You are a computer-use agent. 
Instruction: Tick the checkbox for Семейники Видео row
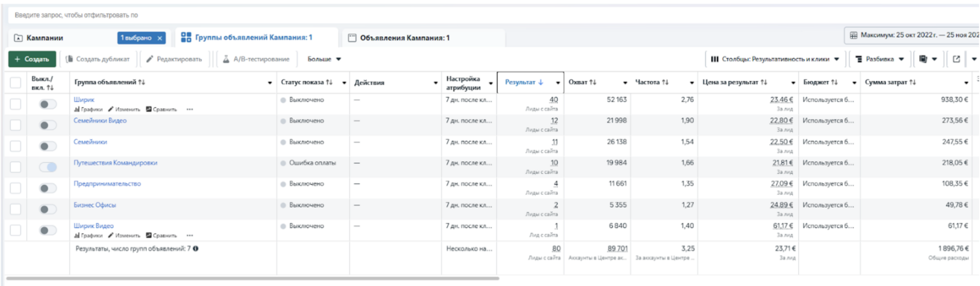(16, 125)
